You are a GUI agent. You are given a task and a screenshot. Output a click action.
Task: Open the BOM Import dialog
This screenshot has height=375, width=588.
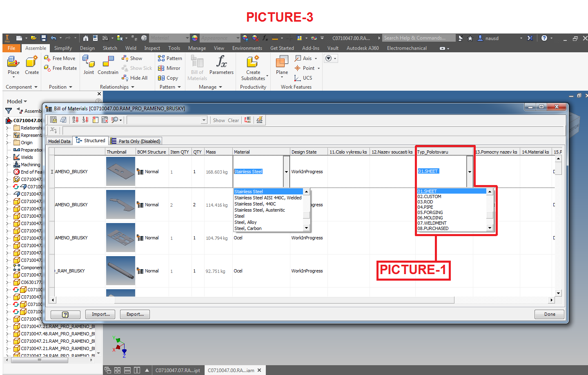pyautogui.click(x=100, y=314)
